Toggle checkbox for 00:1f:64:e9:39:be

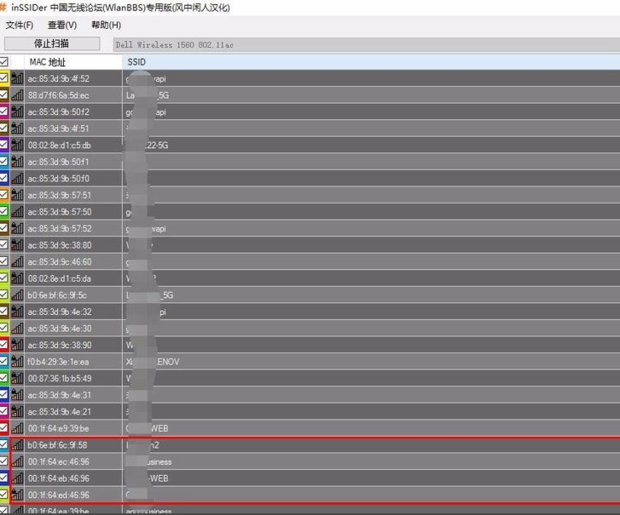4,428
